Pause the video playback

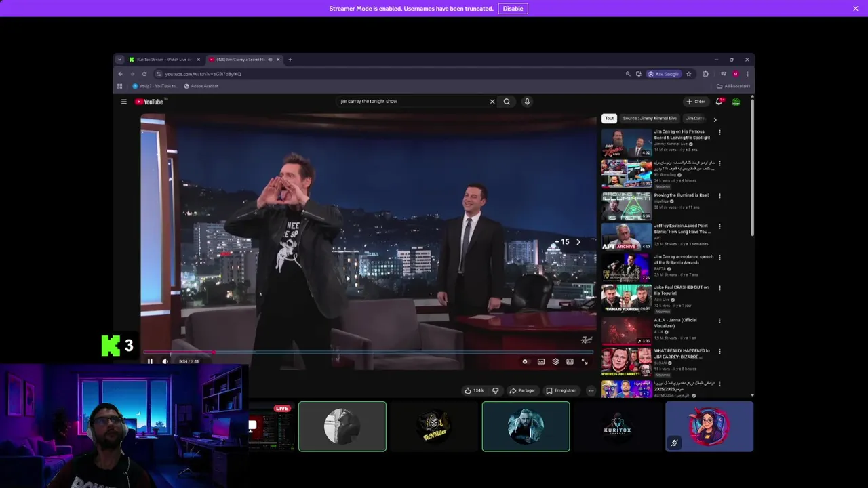tap(150, 361)
